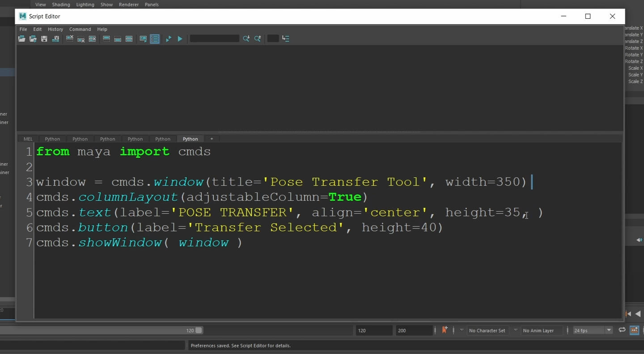The height and width of the screenshot is (354, 644).
Task: Click the search text field in toolbar
Action: pyautogui.click(x=214, y=39)
